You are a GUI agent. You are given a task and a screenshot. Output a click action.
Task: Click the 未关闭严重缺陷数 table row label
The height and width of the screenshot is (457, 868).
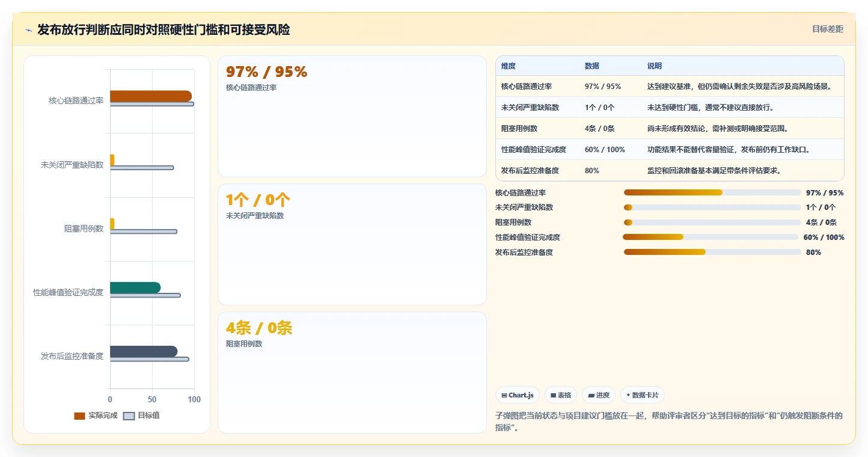click(x=530, y=108)
